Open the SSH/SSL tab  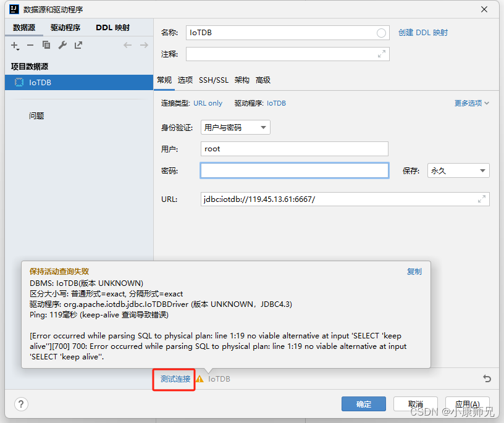coord(213,80)
